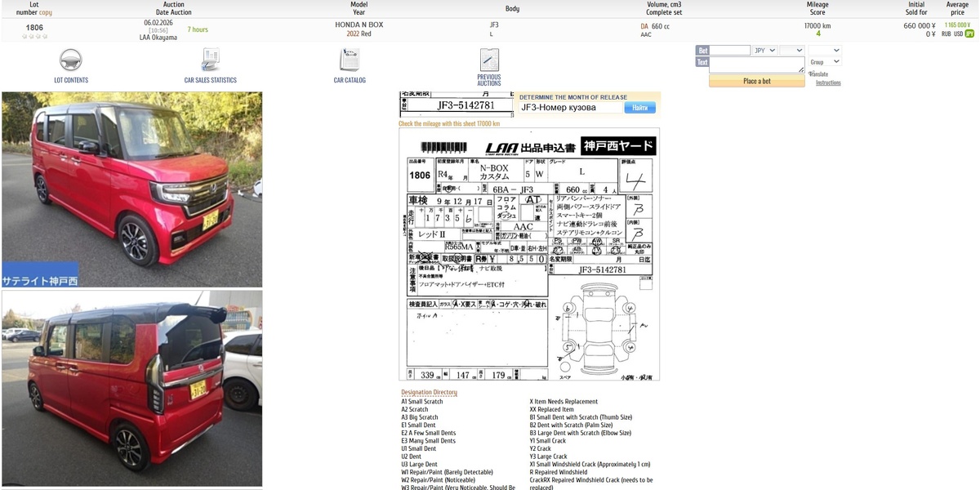Open the empty dropdown right of JPY
Image resolution: width=980 pixels, height=490 pixels.
pyautogui.click(x=792, y=50)
